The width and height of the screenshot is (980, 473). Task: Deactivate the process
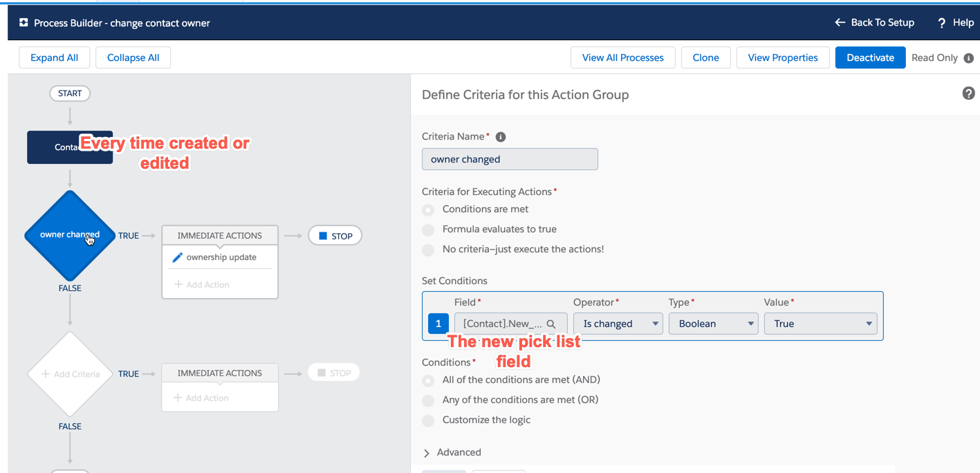[869, 57]
